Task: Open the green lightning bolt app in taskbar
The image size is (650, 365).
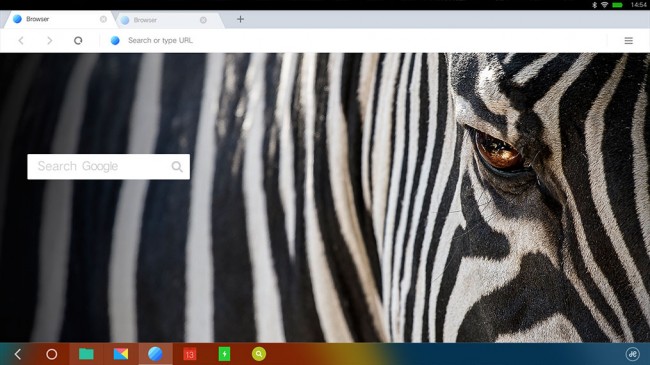Action: (x=224, y=354)
